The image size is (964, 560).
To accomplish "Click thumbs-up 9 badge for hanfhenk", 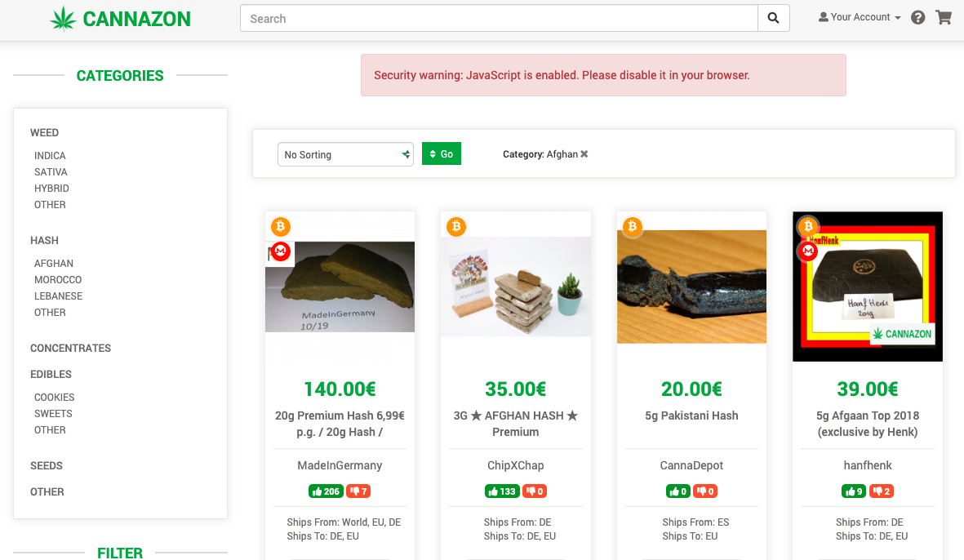I will (854, 491).
